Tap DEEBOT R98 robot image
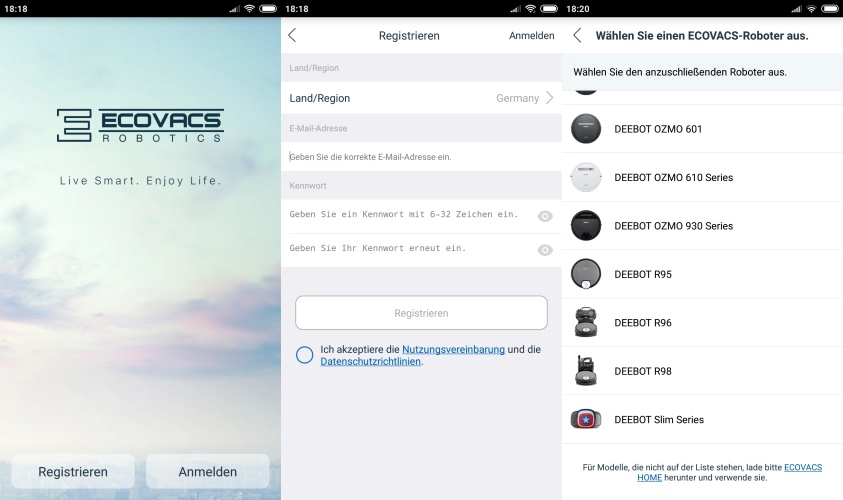 point(585,371)
